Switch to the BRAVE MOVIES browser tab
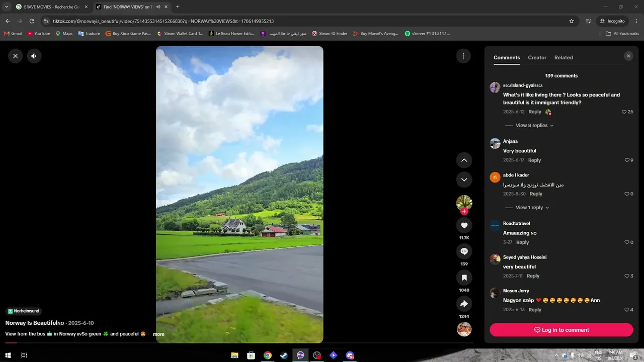The width and height of the screenshot is (644, 362). (51, 7)
